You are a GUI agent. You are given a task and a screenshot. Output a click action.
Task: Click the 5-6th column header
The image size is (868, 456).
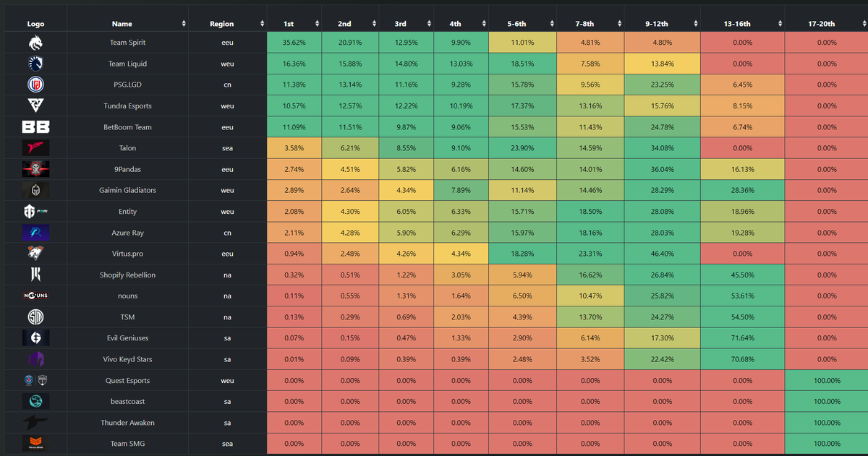[522, 24]
